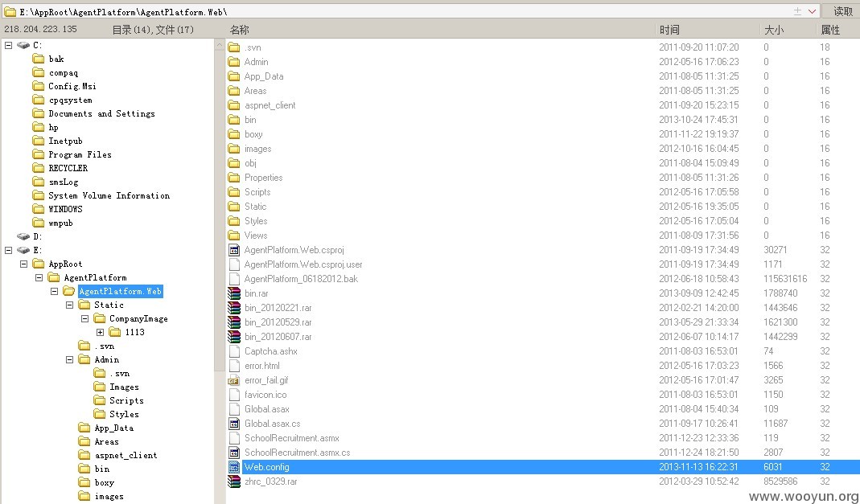Click the date 2013-11-13 16:22:31
The image size is (860, 504).
(x=698, y=467)
